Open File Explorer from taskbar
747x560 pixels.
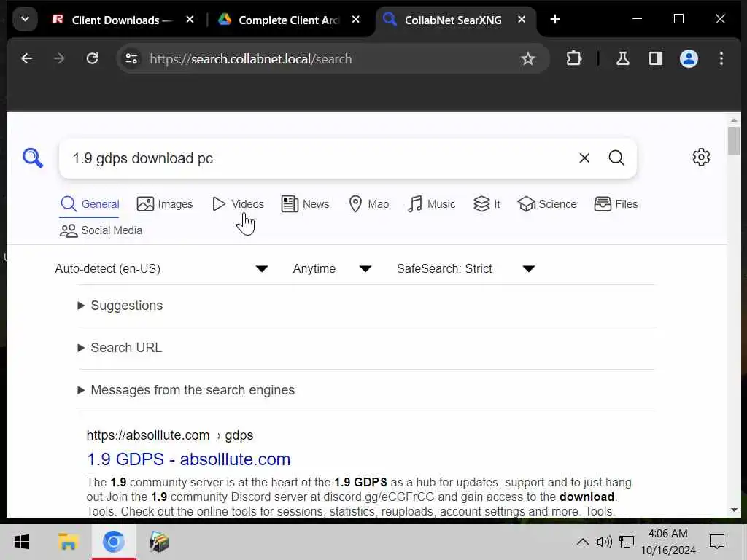coord(68,542)
